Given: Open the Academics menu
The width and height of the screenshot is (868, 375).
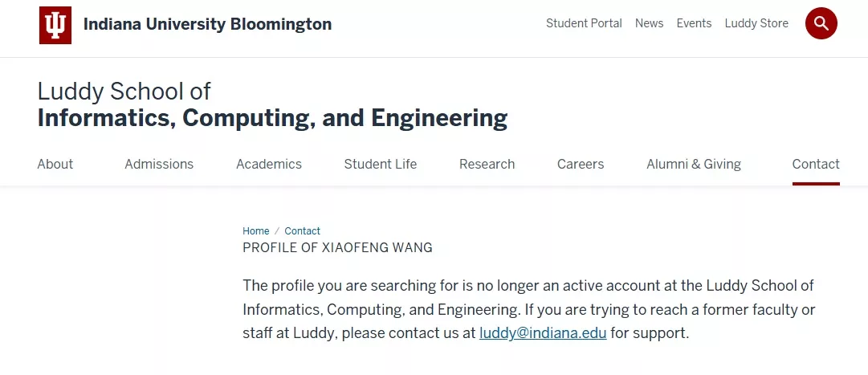Looking at the screenshot, I should pyautogui.click(x=269, y=164).
